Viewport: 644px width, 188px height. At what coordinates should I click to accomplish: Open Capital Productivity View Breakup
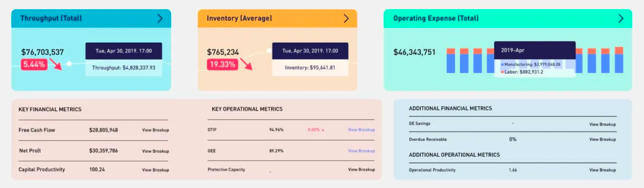point(155,170)
